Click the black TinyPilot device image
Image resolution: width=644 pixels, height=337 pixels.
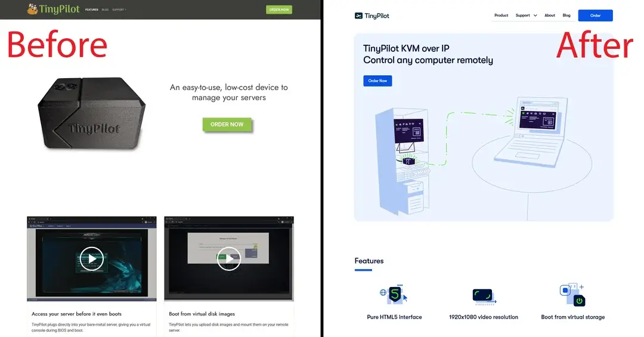(x=92, y=113)
